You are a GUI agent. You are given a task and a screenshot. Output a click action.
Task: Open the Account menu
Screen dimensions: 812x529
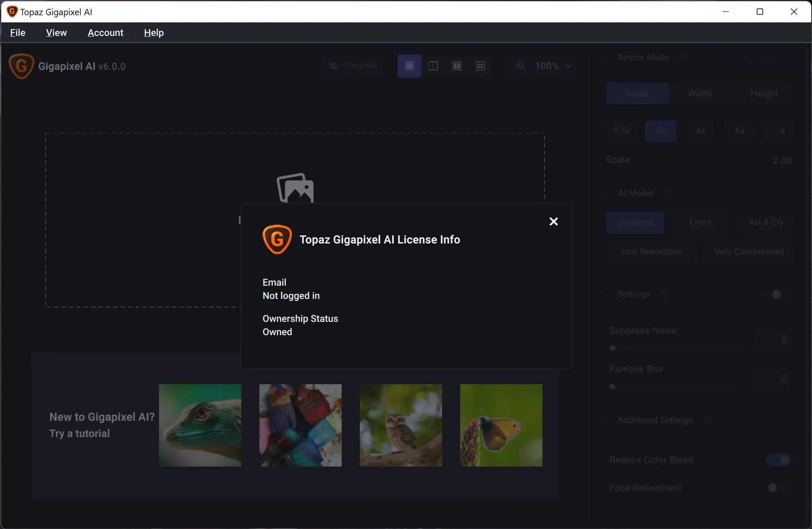[105, 33]
